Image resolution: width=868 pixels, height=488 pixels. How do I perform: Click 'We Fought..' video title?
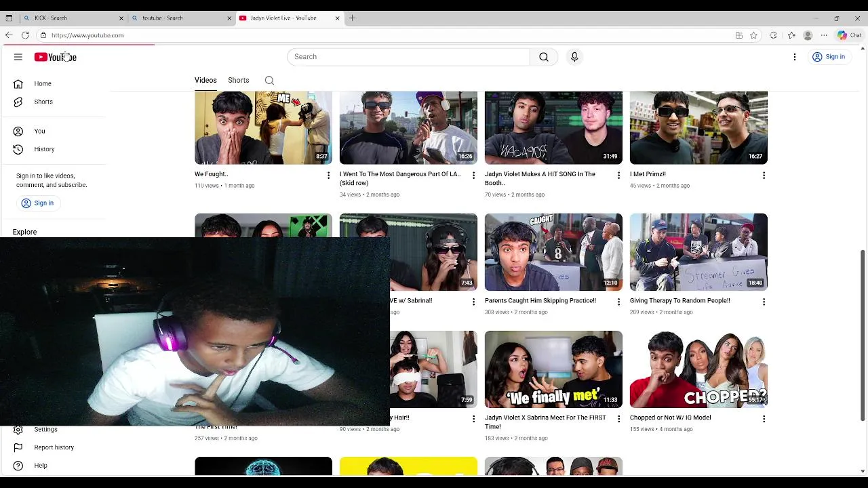coord(212,174)
